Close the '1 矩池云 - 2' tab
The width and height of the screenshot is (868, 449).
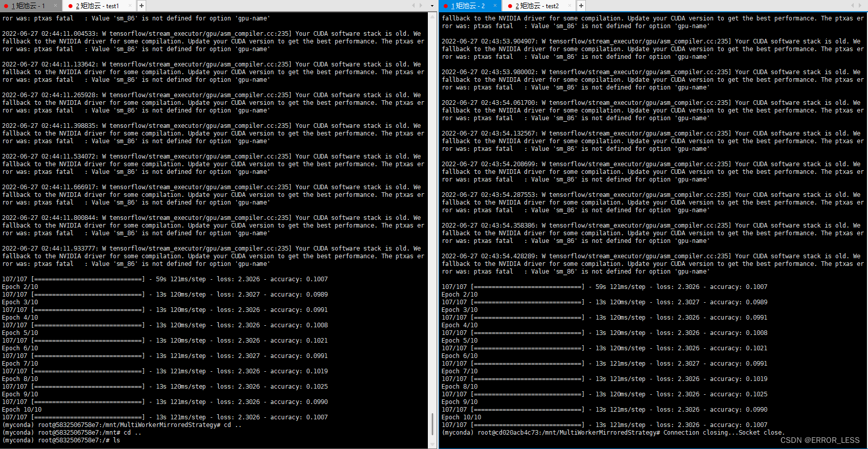(495, 6)
